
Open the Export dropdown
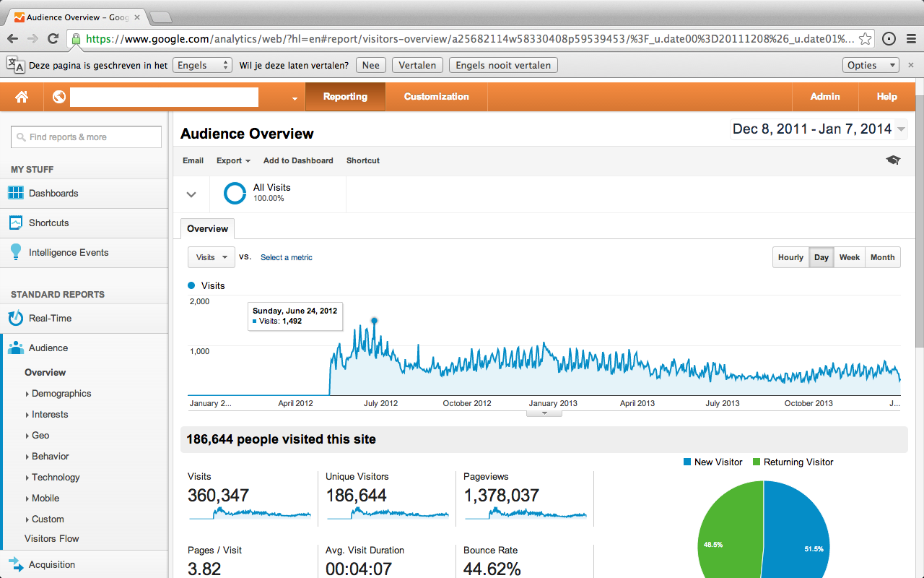(x=233, y=160)
